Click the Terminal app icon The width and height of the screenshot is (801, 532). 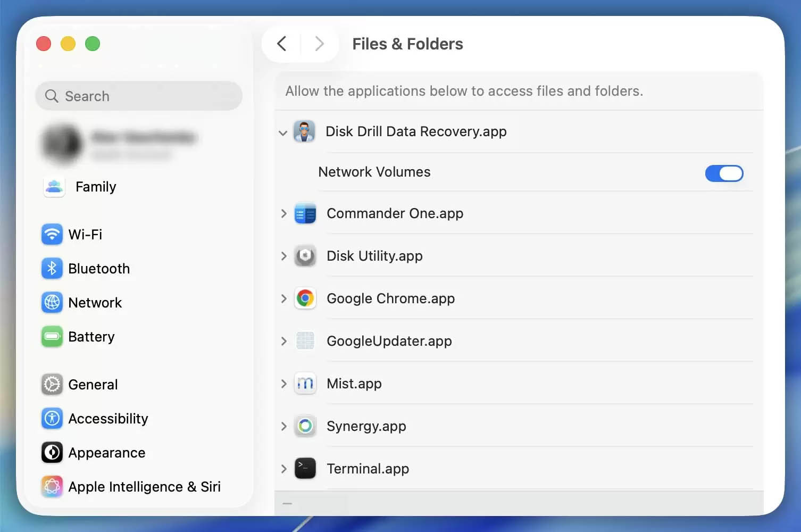click(x=305, y=469)
